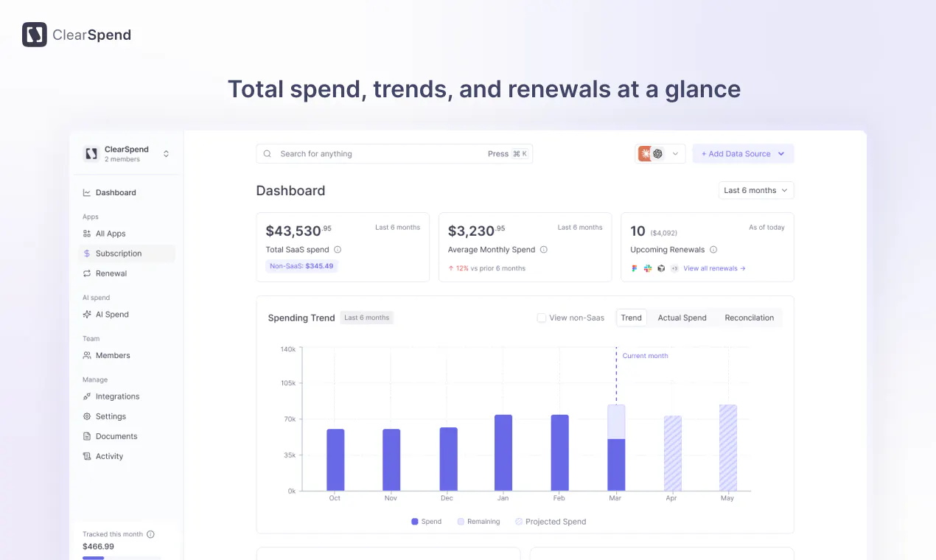This screenshot has width=936, height=560.
Task: Click the May projected spend bar
Action: (728, 447)
